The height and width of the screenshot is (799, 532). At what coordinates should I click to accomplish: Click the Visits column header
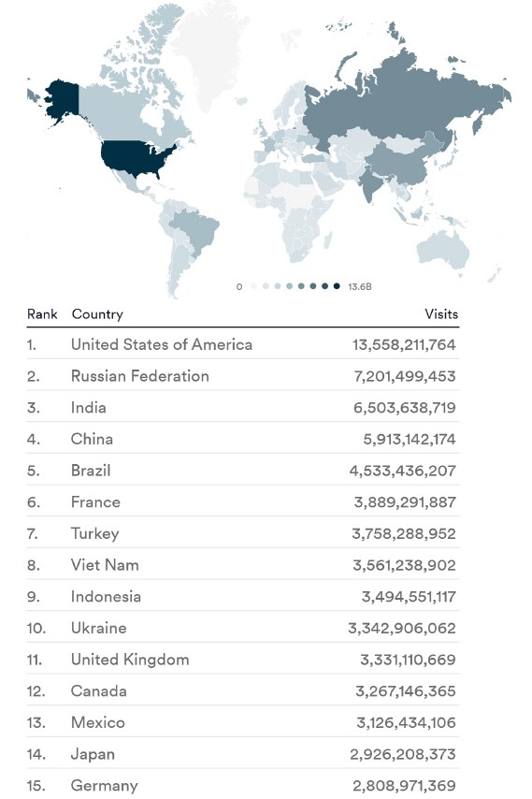[x=441, y=314]
